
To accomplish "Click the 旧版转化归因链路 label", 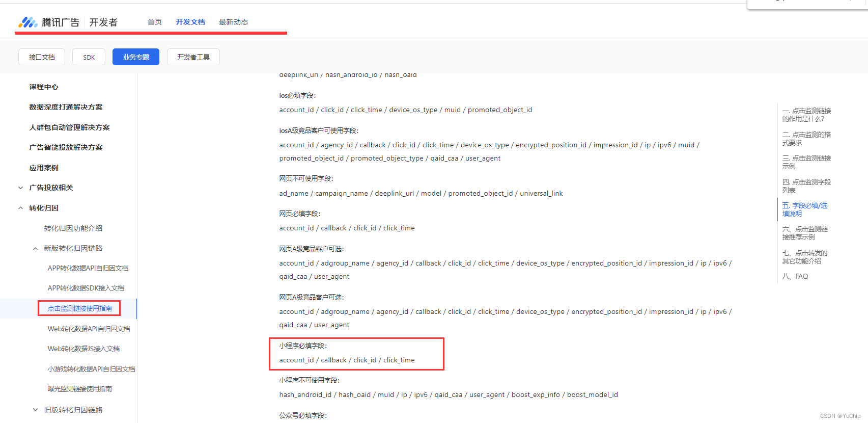I will click(73, 410).
